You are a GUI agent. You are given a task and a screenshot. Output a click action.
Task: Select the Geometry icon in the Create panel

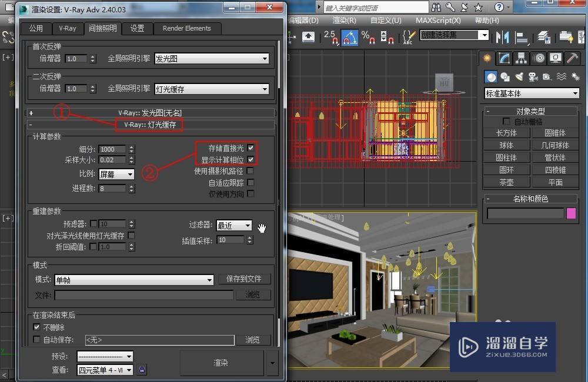coord(490,76)
